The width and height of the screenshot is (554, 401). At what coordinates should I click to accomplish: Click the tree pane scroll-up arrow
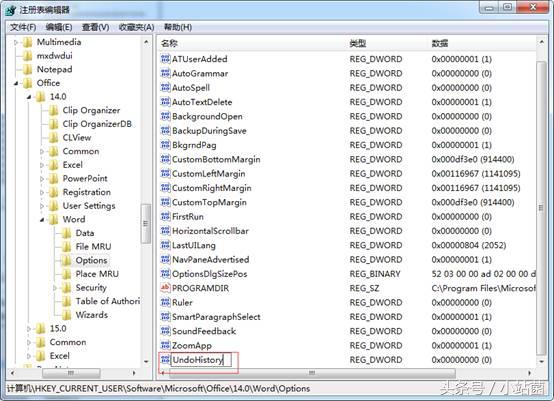click(x=146, y=42)
